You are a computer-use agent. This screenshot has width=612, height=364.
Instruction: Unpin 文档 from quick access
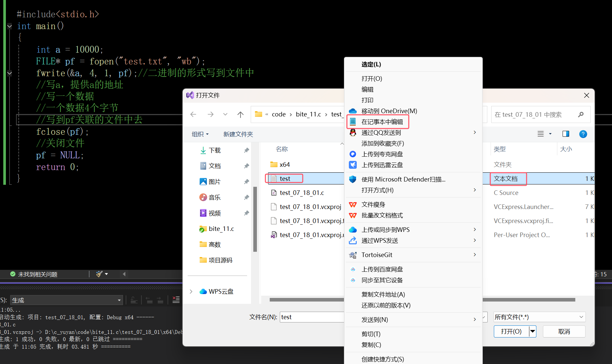tap(246, 166)
